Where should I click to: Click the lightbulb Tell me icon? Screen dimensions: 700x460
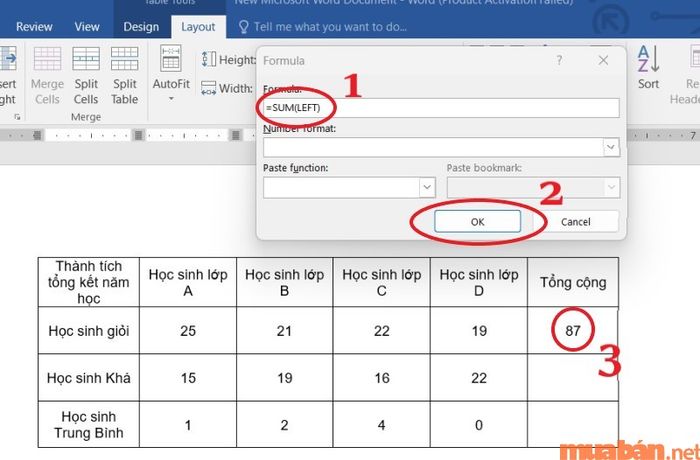coord(243,27)
